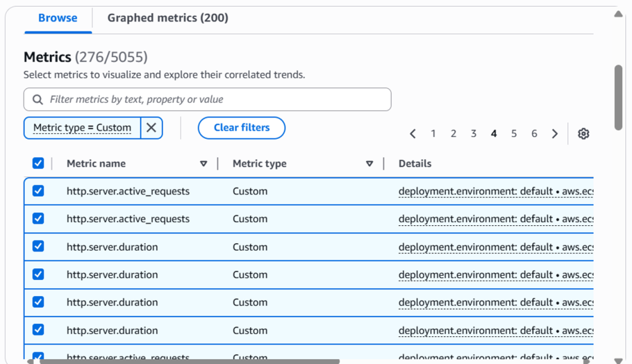Switch to the Graphed metrics tab

[x=167, y=18]
